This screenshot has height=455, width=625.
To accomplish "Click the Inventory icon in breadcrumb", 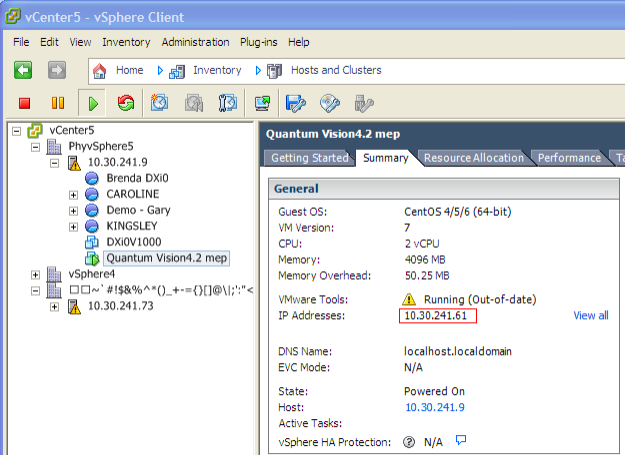I will tap(177, 71).
